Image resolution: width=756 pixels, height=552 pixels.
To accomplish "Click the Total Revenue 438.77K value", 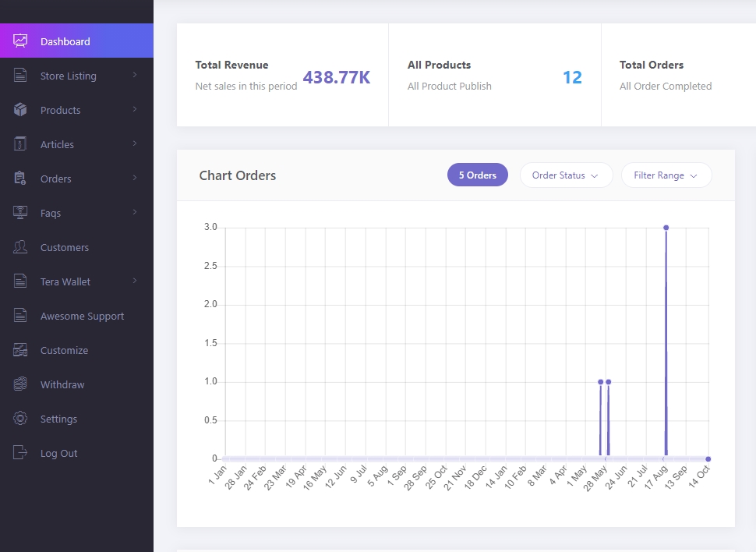I will pos(336,77).
